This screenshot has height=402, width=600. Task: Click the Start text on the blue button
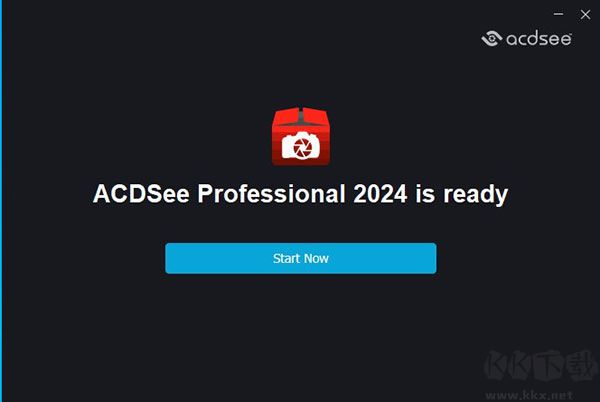pos(286,258)
